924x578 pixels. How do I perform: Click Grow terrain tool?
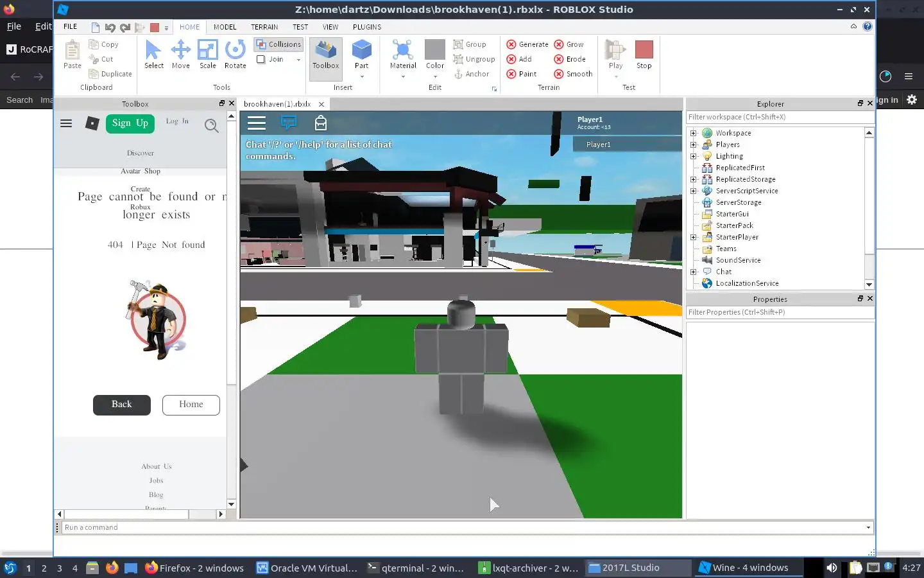pos(569,44)
